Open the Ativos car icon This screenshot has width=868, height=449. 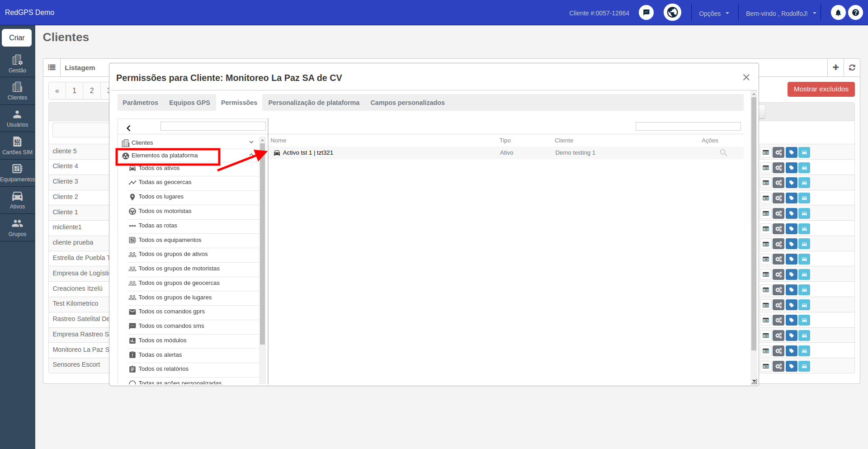click(17, 200)
